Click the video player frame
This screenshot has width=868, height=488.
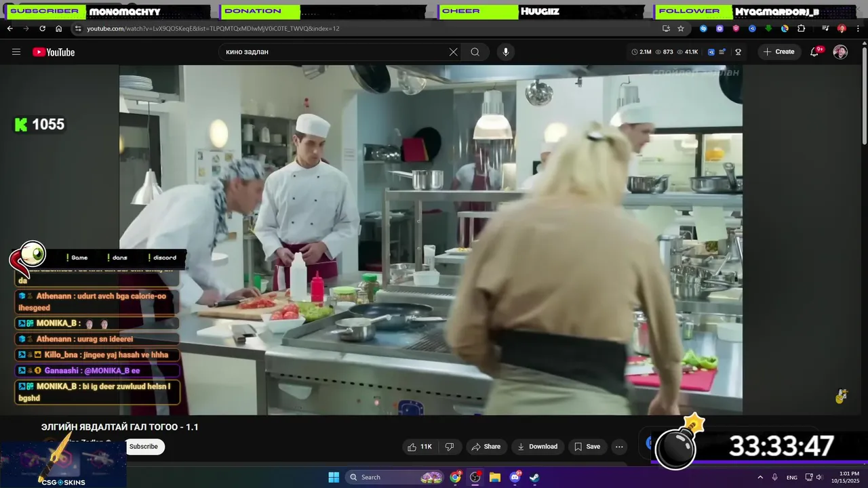tap(431, 240)
